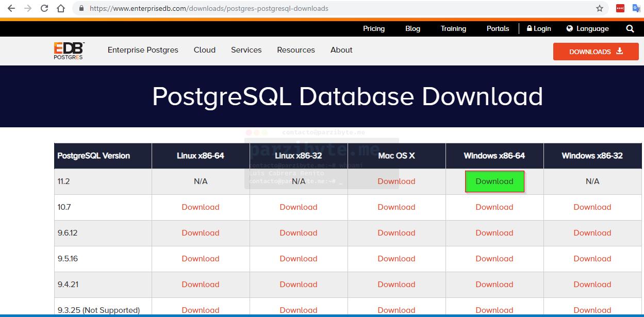Open the search magnifier icon

point(630,29)
